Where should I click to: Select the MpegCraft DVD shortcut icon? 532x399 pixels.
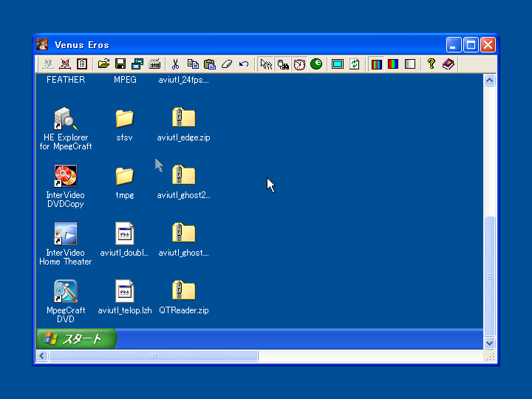click(66, 291)
